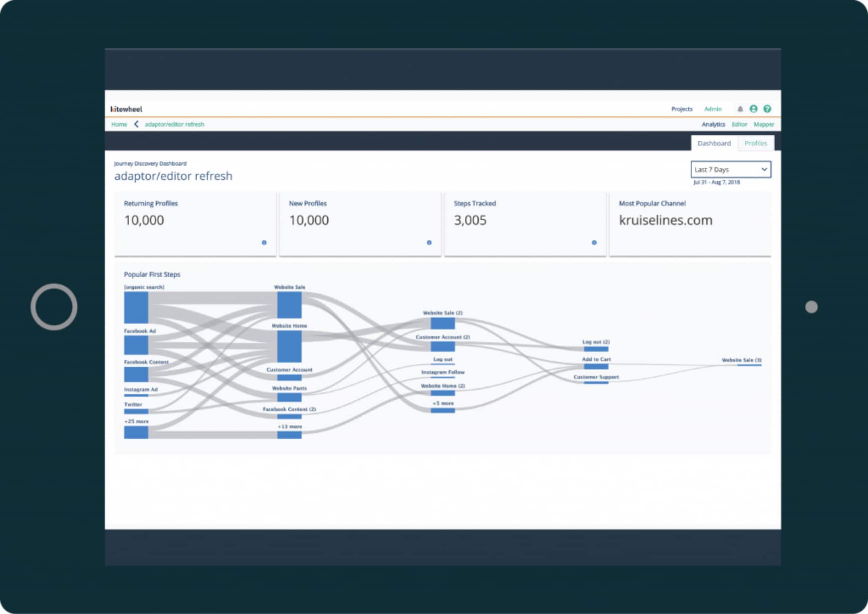Click the Jul 31 - Aug 7, 2018 date text
The width and height of the screenshot is (868, 614).
point(717,182)
